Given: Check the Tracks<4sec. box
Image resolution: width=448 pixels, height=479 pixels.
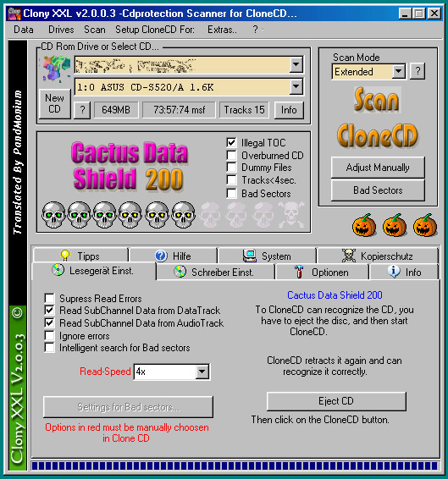Looking at the screenshot, I should coord(231,180).
